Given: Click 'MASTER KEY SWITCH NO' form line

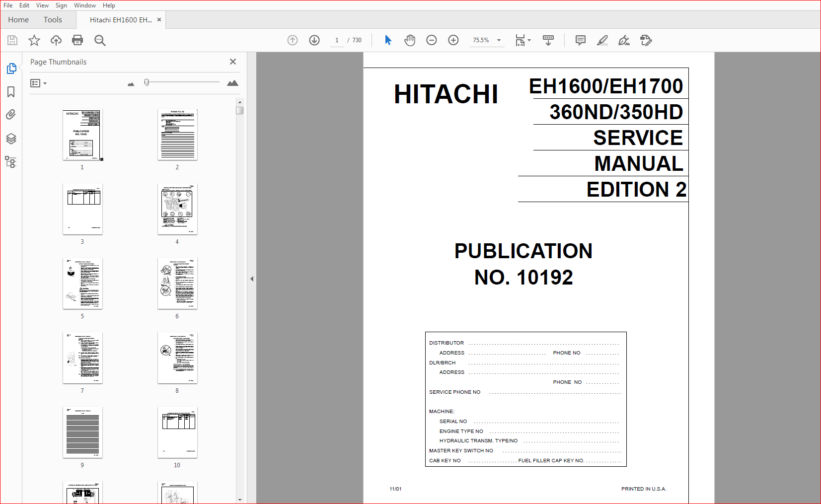Looking at the screenshot, I should [x=525, y=451].
